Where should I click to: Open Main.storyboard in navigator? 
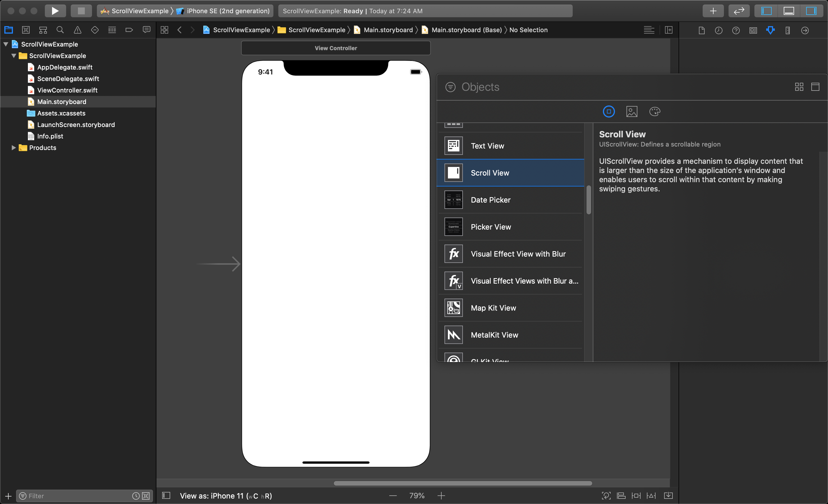[x=62, y=102]
